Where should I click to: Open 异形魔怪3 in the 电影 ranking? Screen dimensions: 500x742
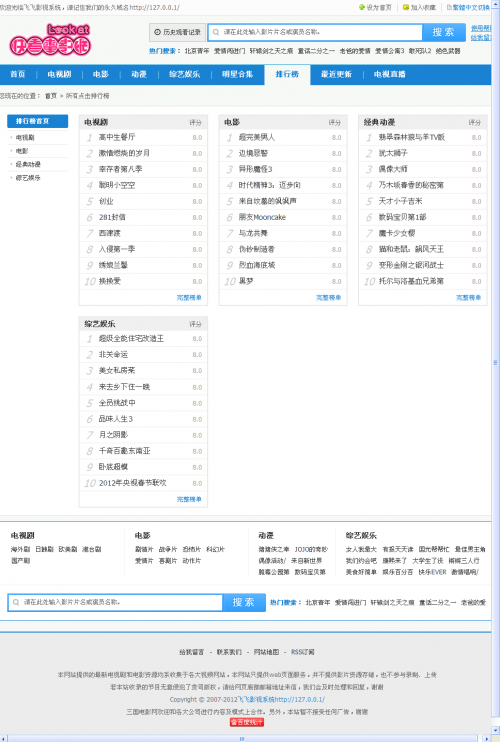(x=255, y=169)
